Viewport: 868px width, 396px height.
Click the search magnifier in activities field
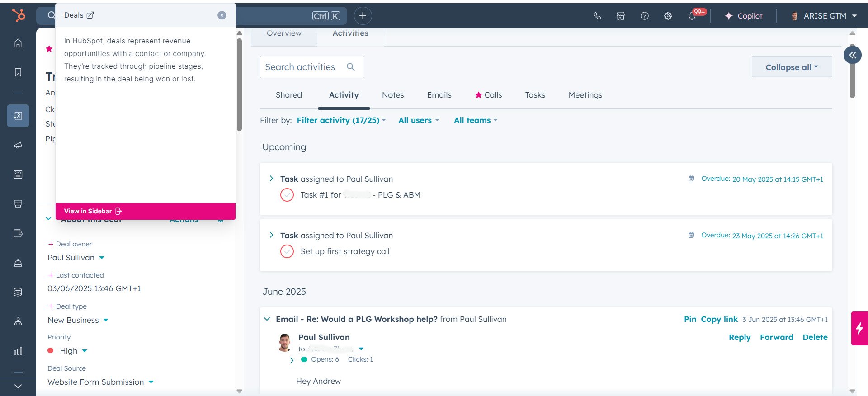[x=351, y=67]
